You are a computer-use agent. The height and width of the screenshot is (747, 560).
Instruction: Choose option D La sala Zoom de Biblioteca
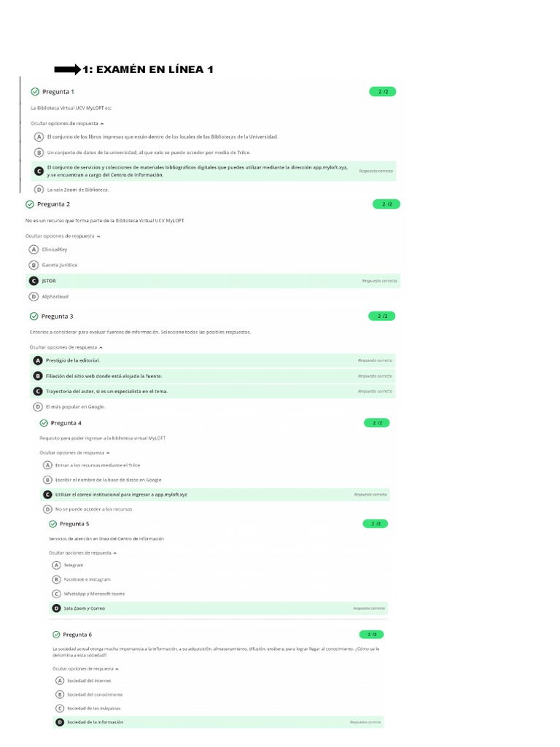[39, 190]
